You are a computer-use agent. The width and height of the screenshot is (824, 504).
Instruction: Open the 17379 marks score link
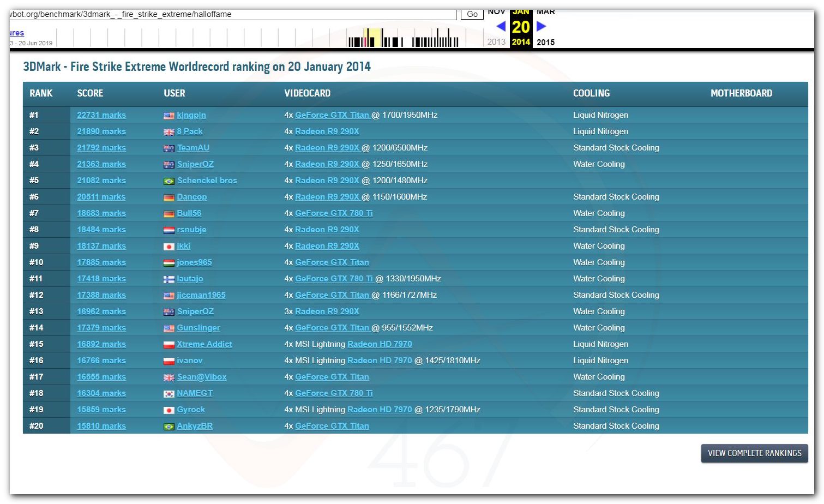pos(101,328)
